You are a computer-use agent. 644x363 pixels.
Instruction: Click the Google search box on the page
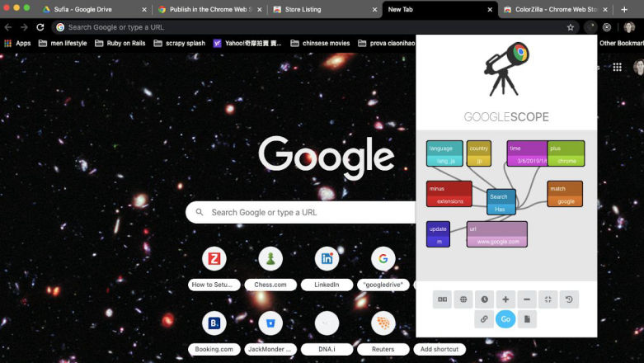[x=301, y=212]
